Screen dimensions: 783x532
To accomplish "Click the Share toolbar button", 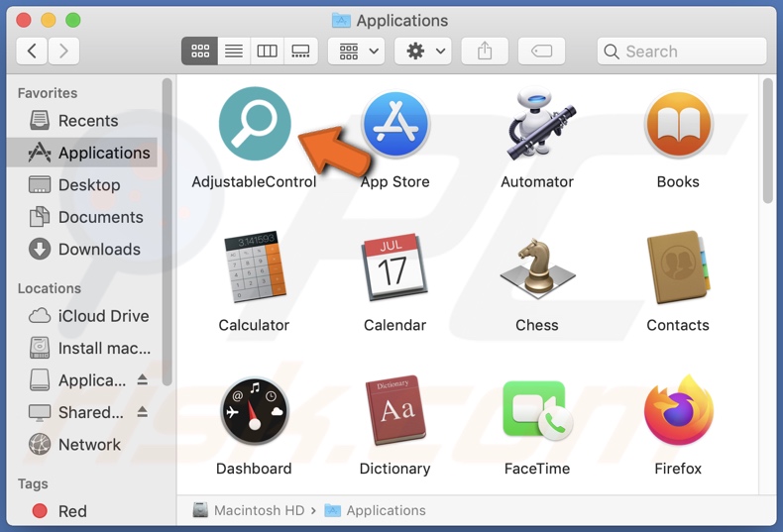I will click(x=485, y=51).
